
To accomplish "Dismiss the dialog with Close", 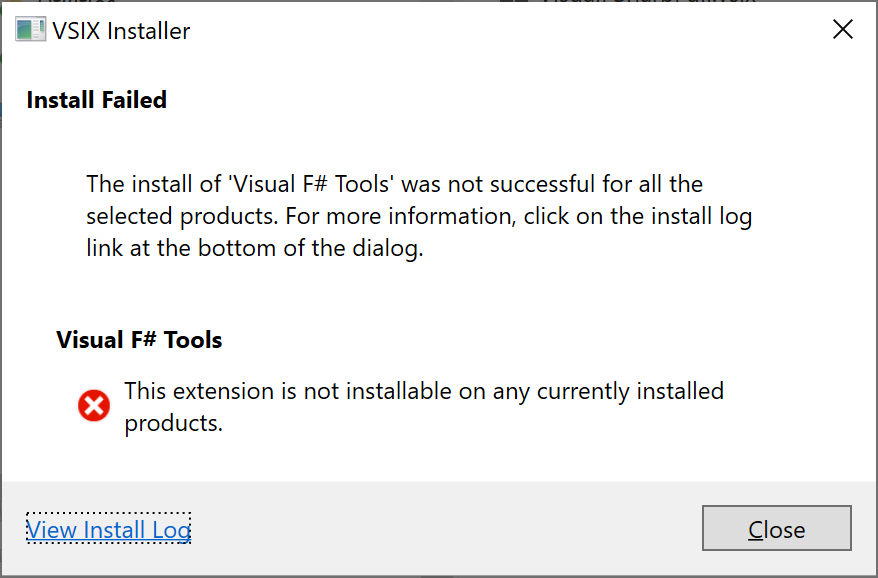I will click(x=777, y=528).
